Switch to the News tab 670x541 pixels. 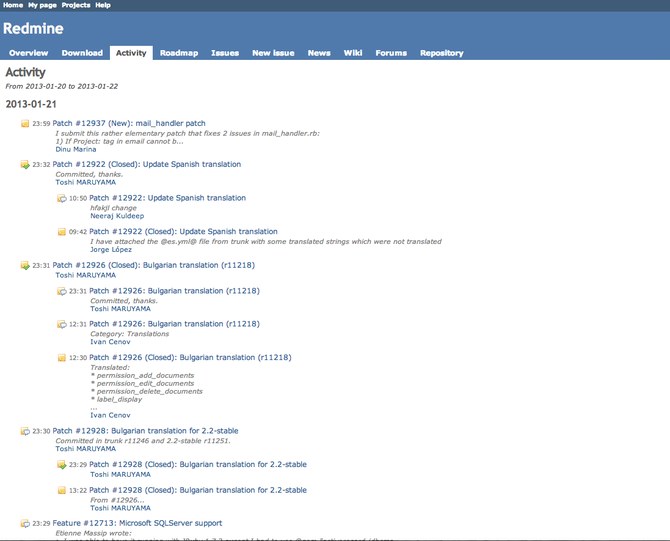coord(319,53)
